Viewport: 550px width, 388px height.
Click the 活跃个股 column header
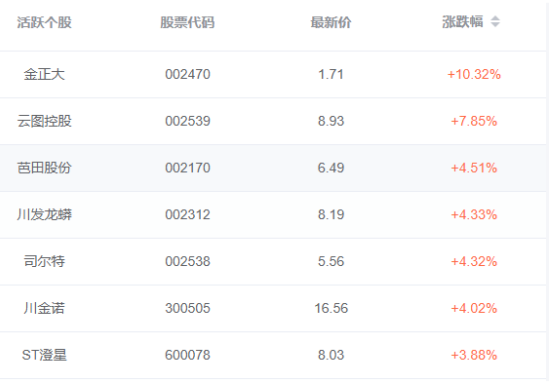tap(44, 22)
